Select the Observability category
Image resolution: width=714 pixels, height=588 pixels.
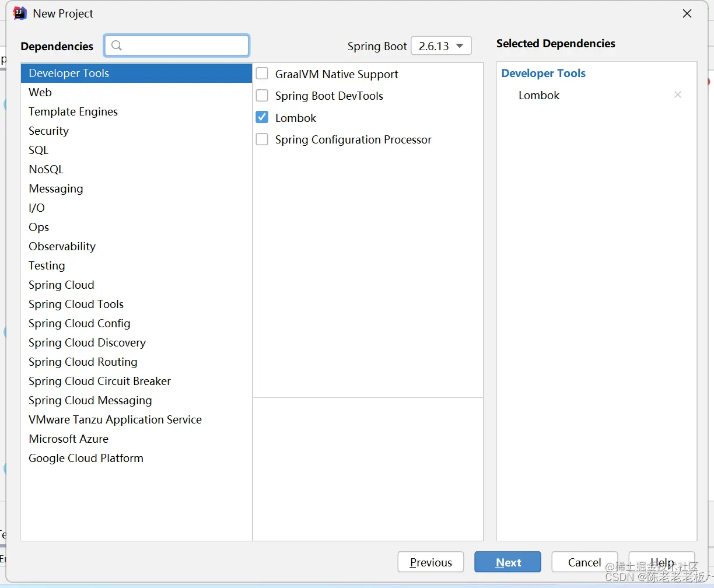point(136,246)
